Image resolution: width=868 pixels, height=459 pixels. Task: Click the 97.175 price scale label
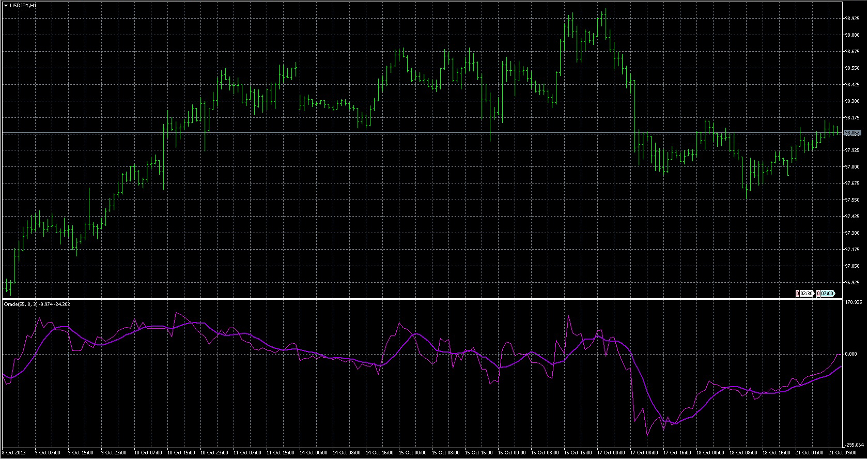click(852, 250)
